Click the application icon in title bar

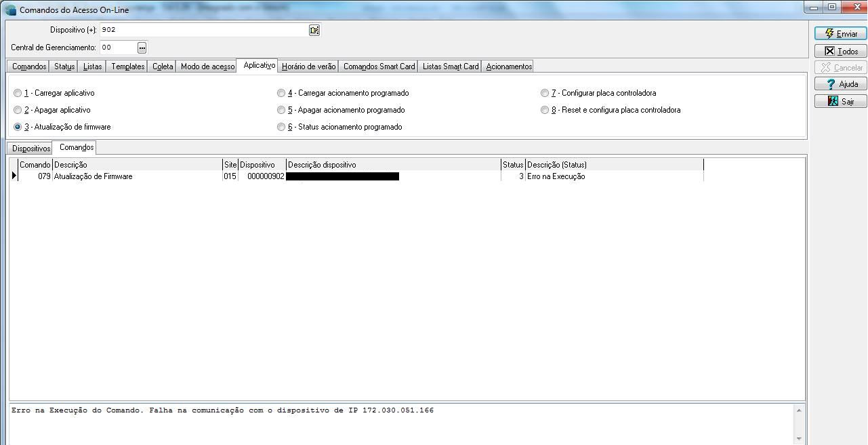(11, 9)
